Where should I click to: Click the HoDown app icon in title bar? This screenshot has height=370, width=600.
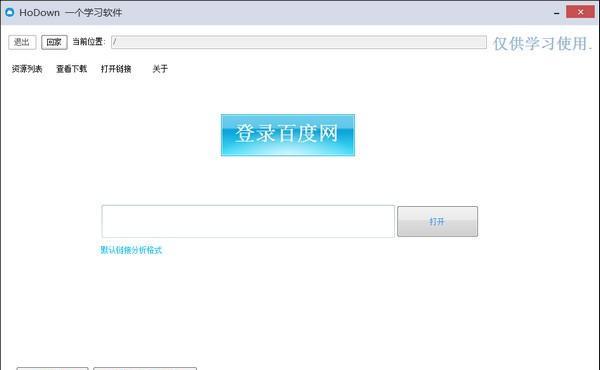click(10, 12)
